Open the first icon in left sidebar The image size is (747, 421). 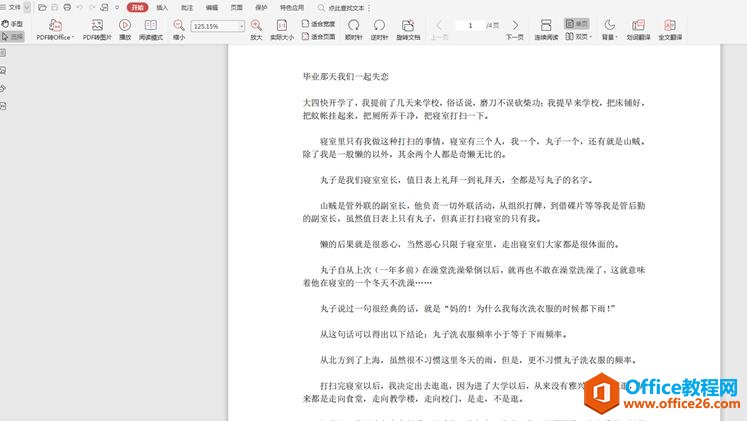[3, 53]
